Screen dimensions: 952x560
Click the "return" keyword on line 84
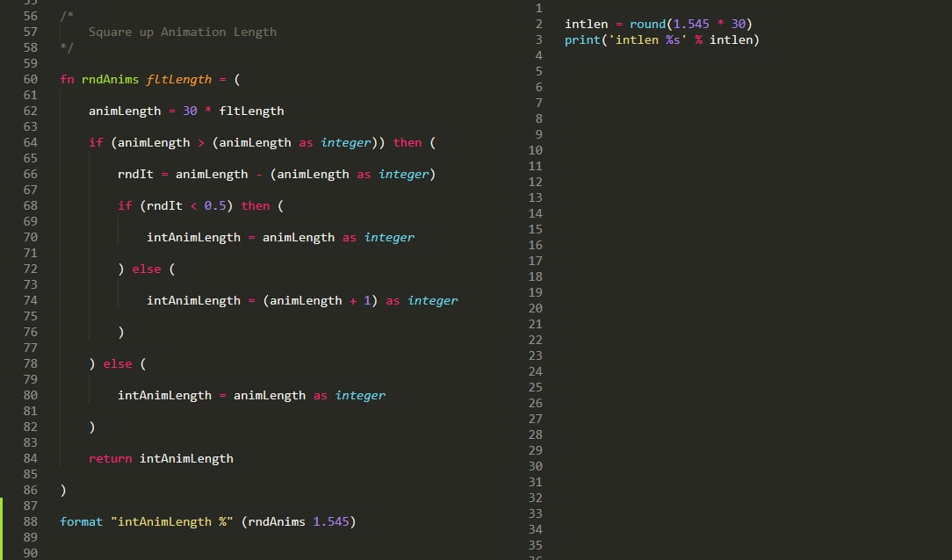(110, 458)
